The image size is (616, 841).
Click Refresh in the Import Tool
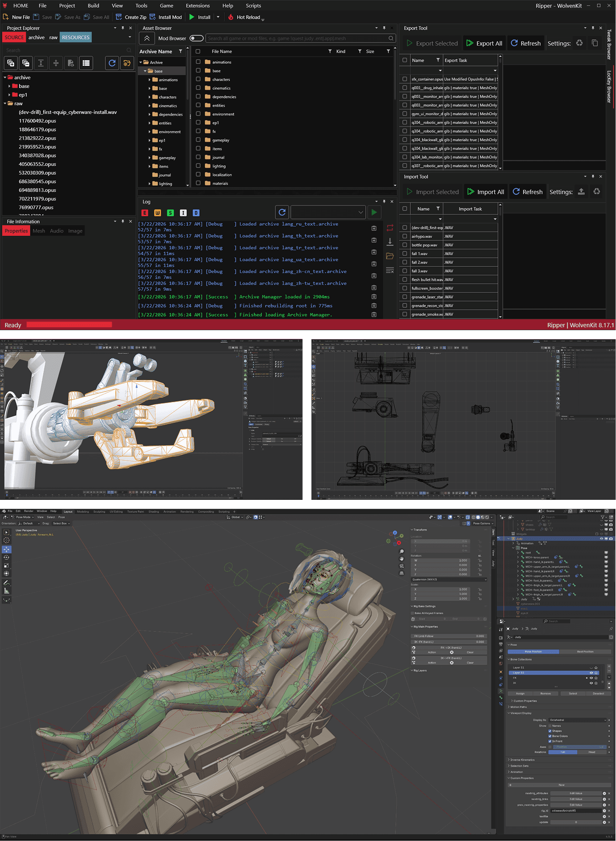pyautogui.click(x=528, y=192)
